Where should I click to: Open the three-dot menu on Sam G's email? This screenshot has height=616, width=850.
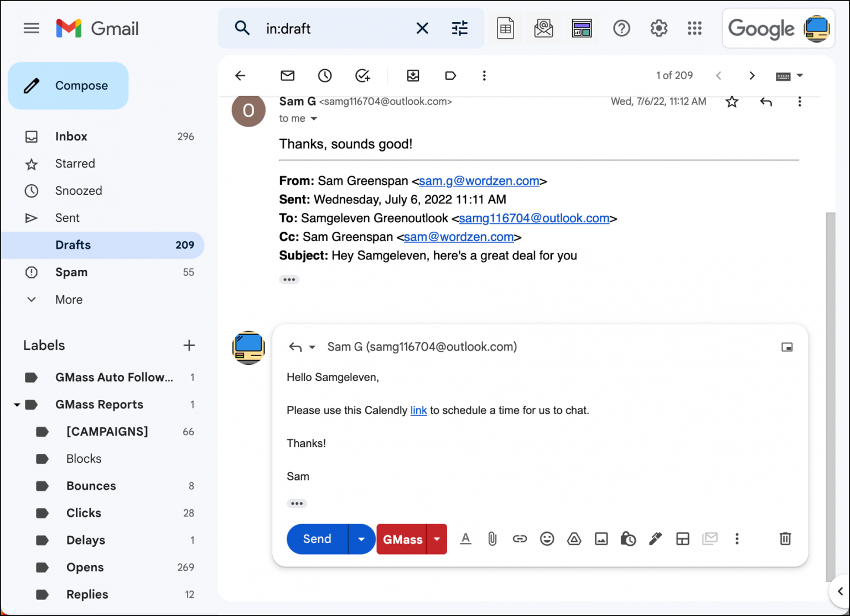800,102
